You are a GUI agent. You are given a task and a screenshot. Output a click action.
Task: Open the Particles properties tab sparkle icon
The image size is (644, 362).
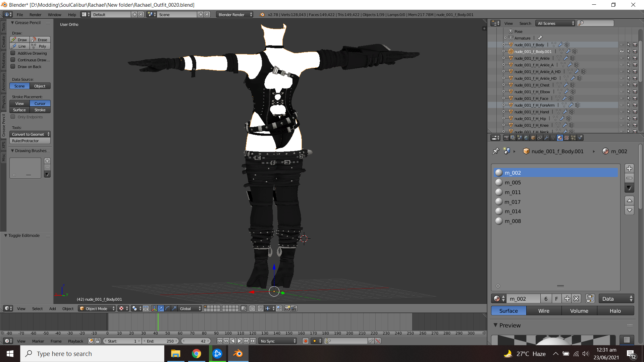573,138
